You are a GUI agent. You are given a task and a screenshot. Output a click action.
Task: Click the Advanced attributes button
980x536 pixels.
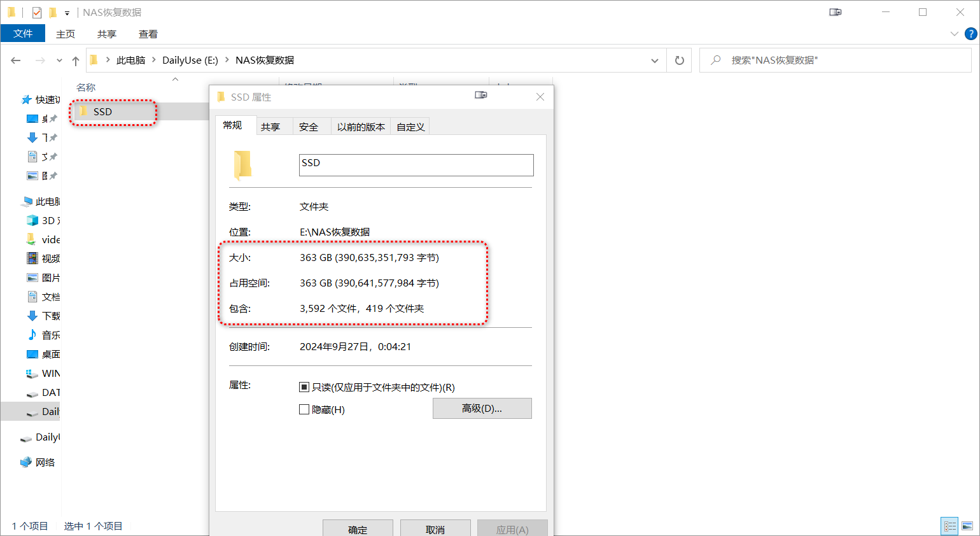pyautogui.click(x=482, y=408)
